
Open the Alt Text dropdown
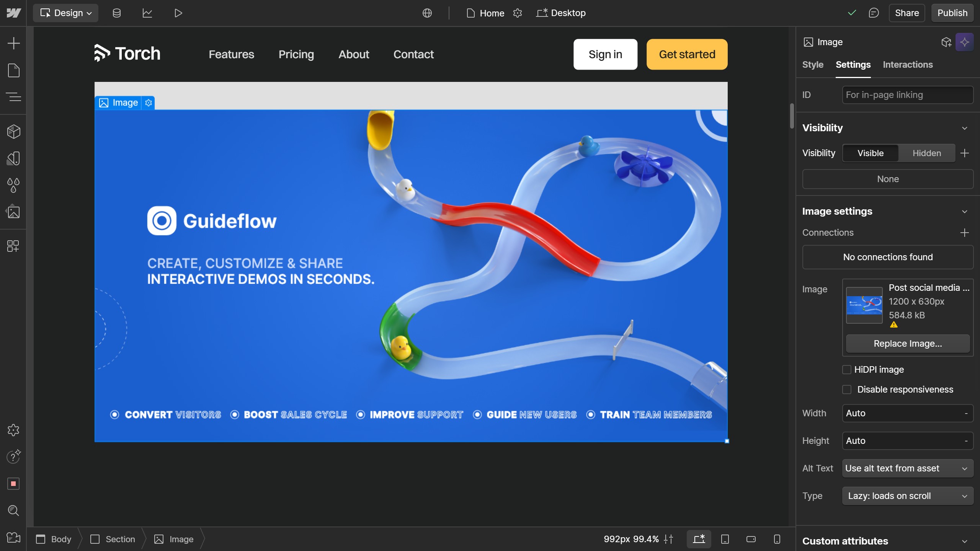(907, 468)
